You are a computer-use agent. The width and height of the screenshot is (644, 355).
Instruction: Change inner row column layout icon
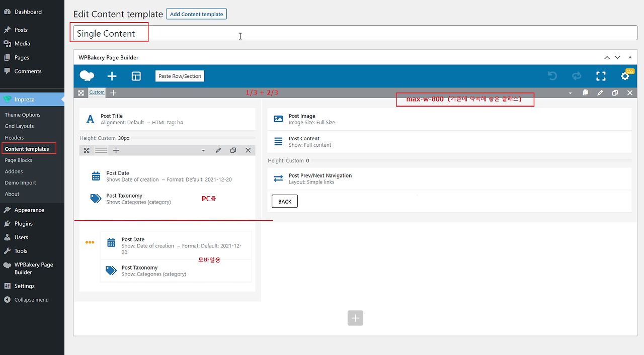(x=101, y=150)
